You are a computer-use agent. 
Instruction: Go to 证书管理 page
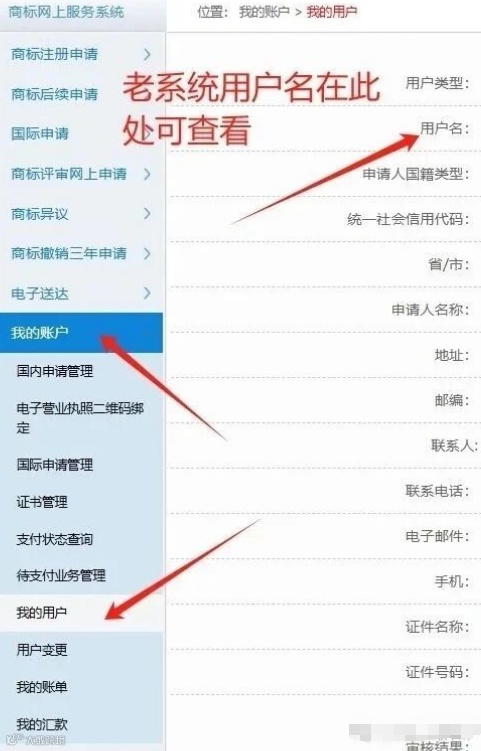tap(42, 502)
